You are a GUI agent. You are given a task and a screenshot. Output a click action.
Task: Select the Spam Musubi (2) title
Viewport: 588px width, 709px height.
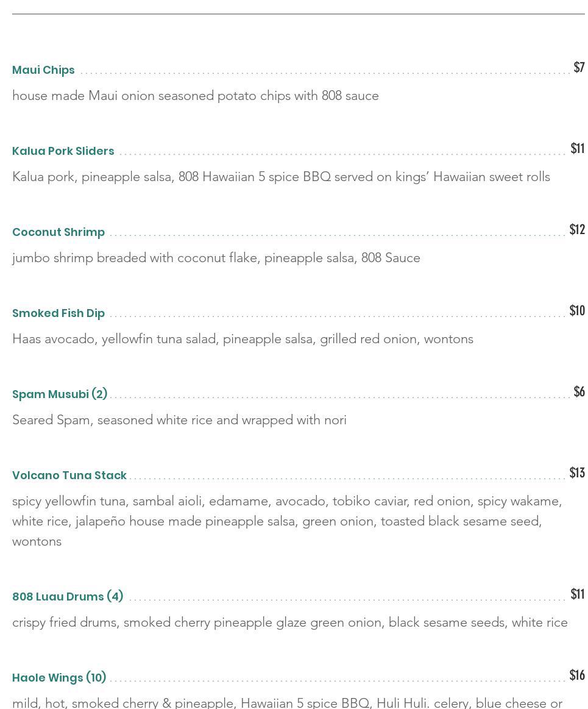60,394
